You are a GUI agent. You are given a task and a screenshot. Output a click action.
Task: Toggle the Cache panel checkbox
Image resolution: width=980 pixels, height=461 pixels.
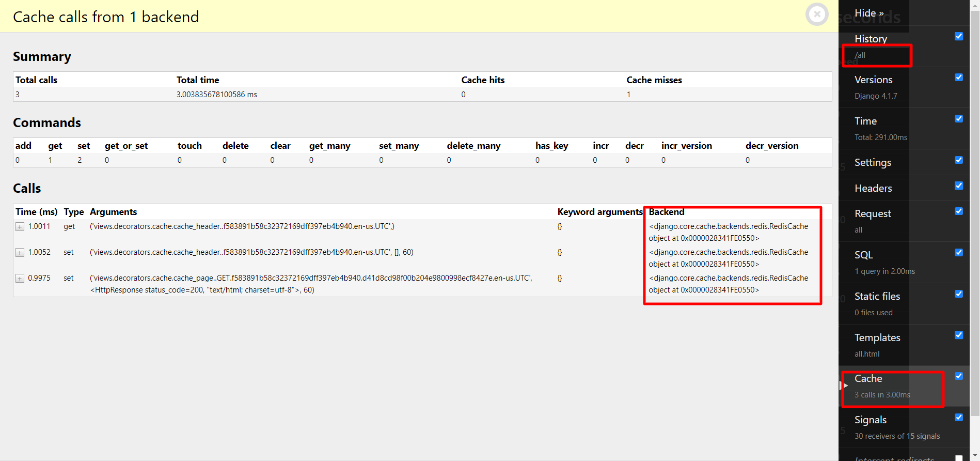[958, 376]
